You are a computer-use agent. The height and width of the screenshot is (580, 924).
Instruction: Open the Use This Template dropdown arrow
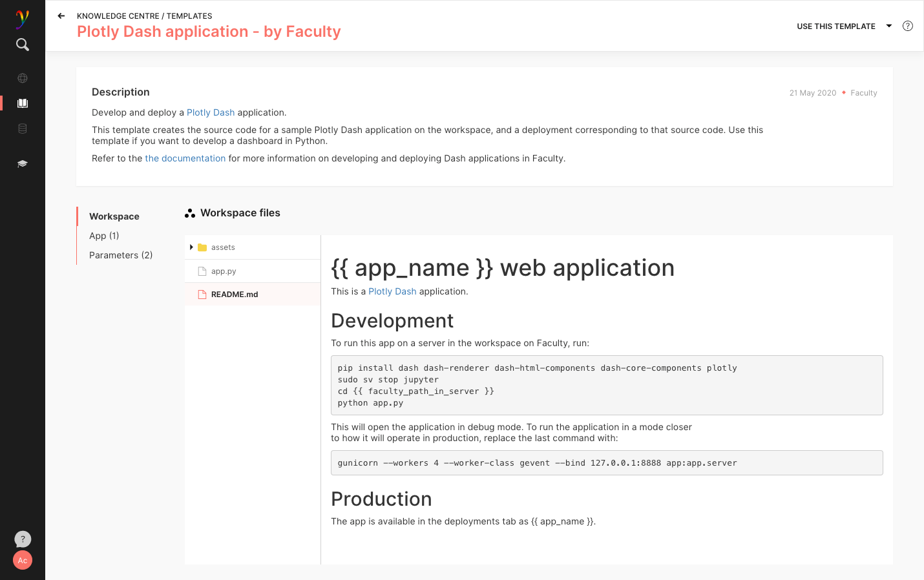click(889, 26)
